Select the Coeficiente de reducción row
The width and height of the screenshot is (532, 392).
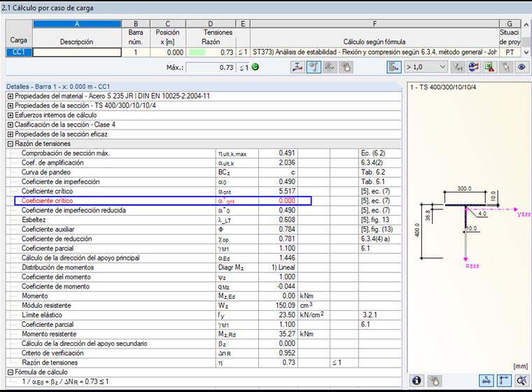tap(204, 239)
